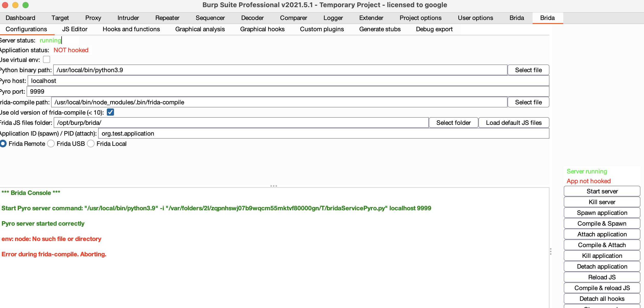Go to the Extender tab

pyautogui.click(x=371, y=18)
